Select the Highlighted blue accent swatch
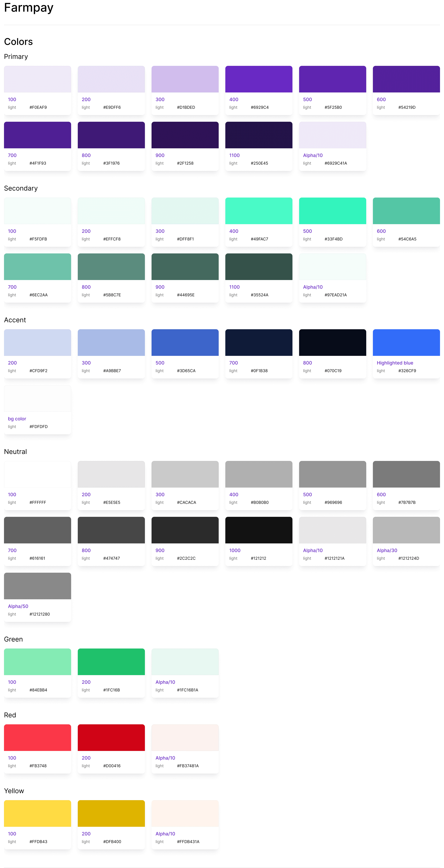The height and width of the screenshot is (868, 444). (406, 343)
